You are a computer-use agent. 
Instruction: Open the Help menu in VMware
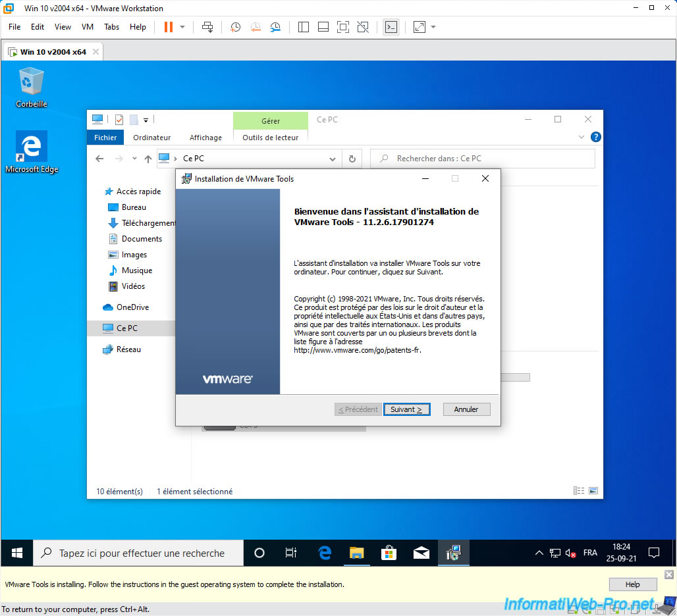pos(138,27)
